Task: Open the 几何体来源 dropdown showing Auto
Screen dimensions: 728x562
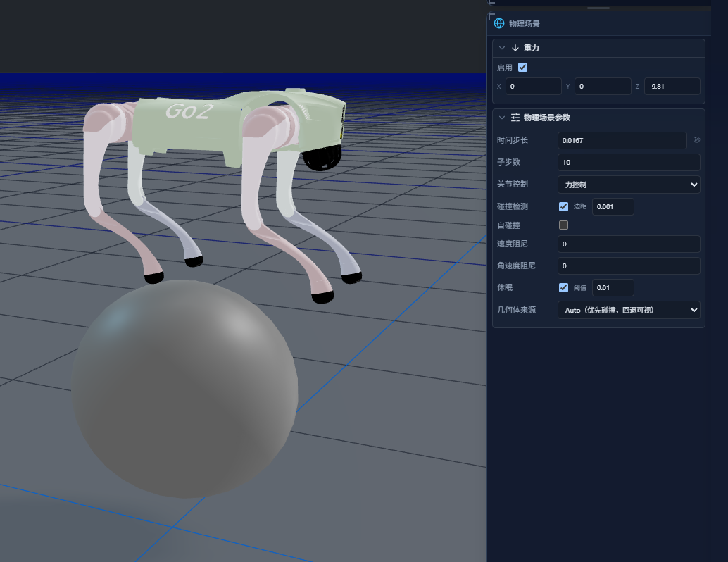Action: coord(629,310)
